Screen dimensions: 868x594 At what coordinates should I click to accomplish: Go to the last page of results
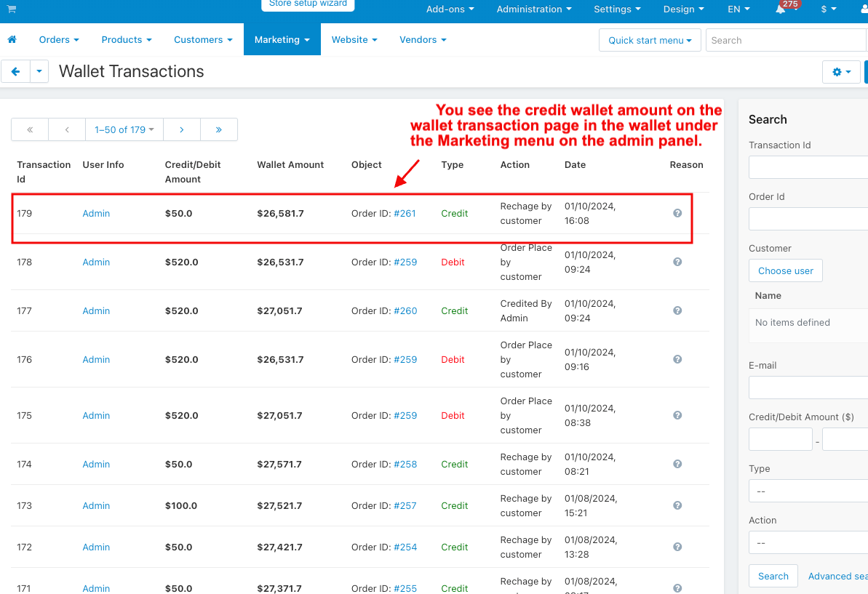pyautogui.click(x=218, y=129)
